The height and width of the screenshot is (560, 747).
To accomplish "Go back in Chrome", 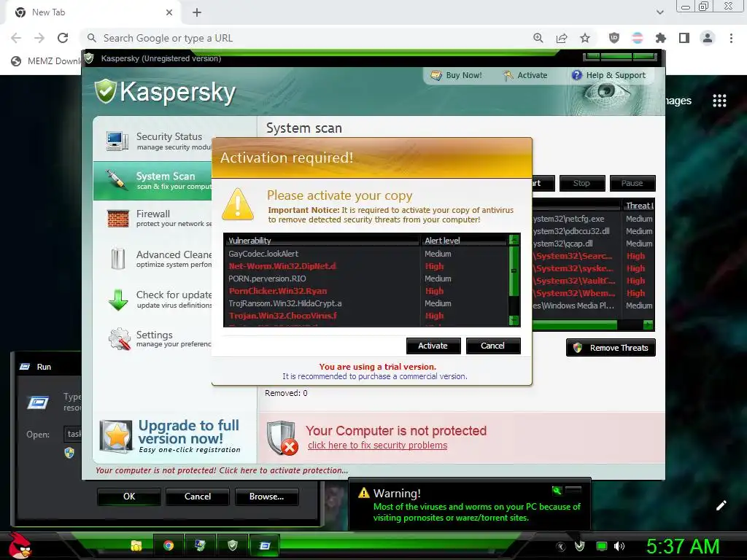I will tap(16, 38).
